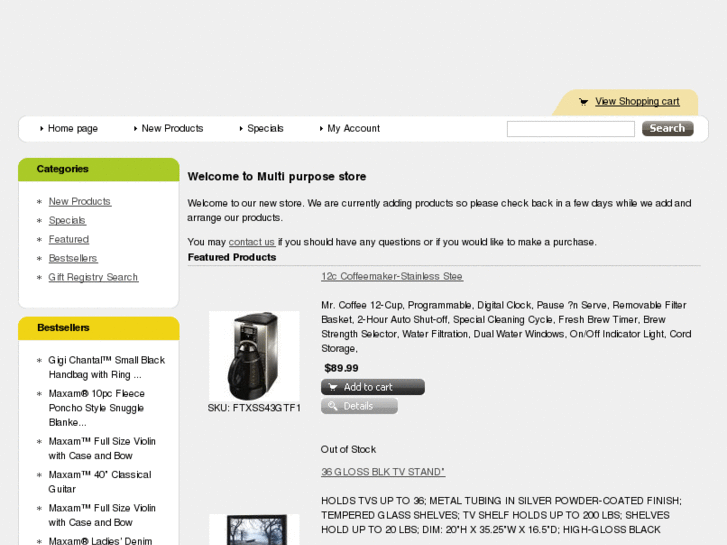Add the coffeemaker to cart
Viewport: 727px width, 545px height.
[373, 387]
